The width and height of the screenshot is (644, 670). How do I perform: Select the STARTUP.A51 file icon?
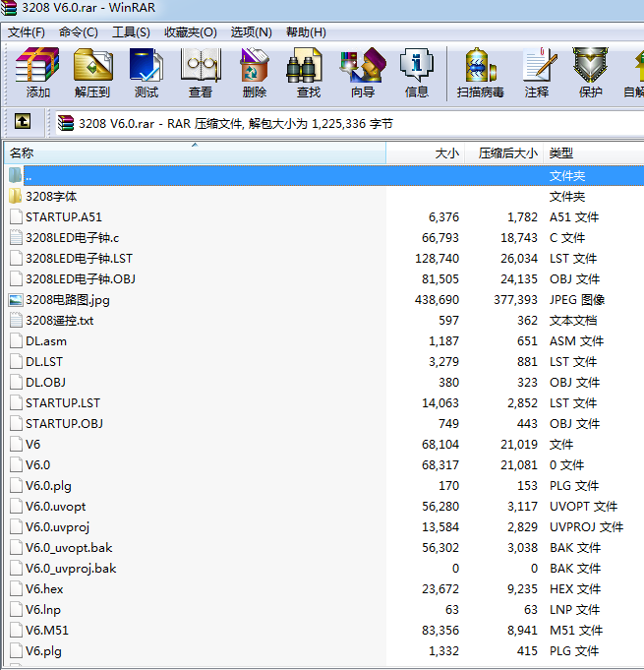point(16,217)
